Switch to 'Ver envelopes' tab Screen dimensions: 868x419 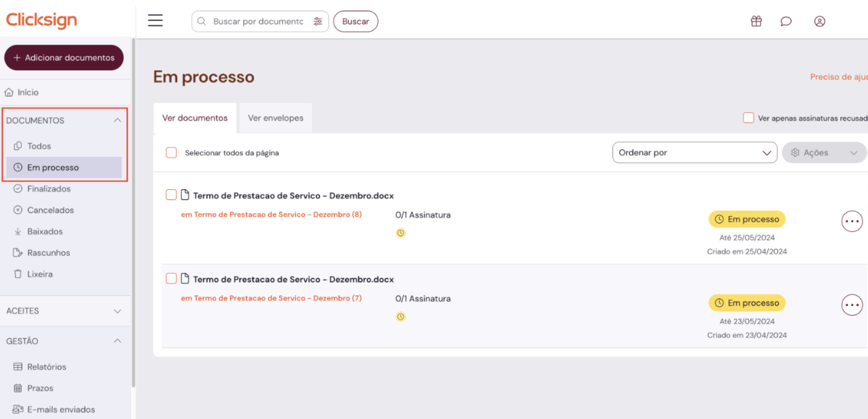pyautogui.click(x=275, y=118)
